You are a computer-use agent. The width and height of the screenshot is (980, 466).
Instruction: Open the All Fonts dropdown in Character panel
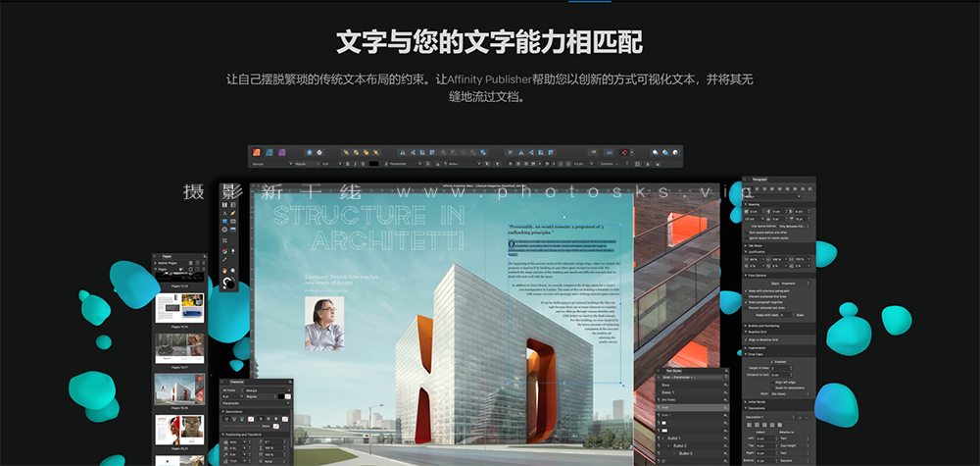coord(233,390)
